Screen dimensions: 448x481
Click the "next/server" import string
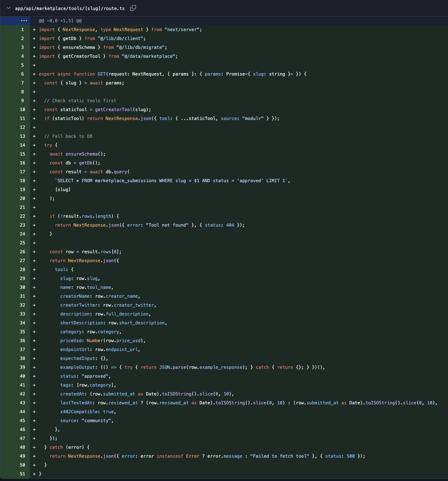(x=182, y=30)
